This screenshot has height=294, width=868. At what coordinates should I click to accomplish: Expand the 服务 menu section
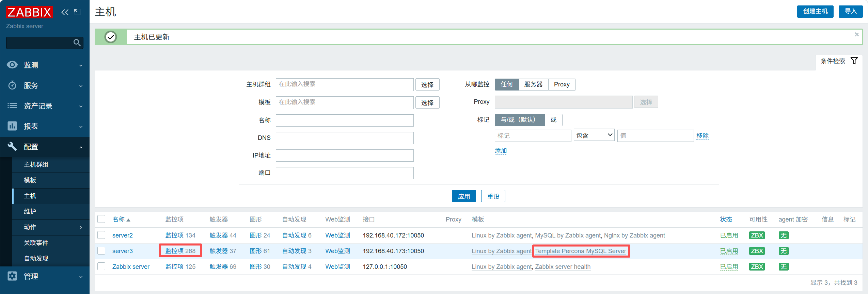[81, 86]
